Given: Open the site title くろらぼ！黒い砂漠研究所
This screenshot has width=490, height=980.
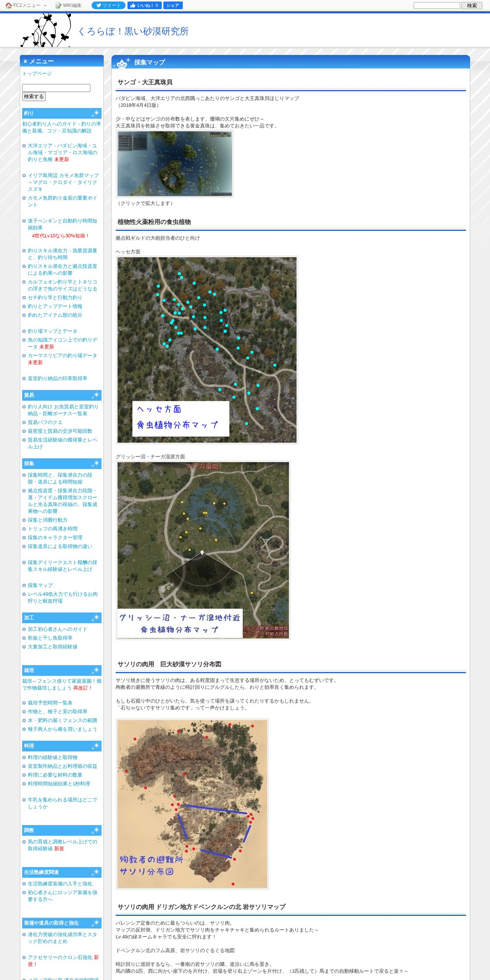Looking at the screenshot, I should pos(133,31).
